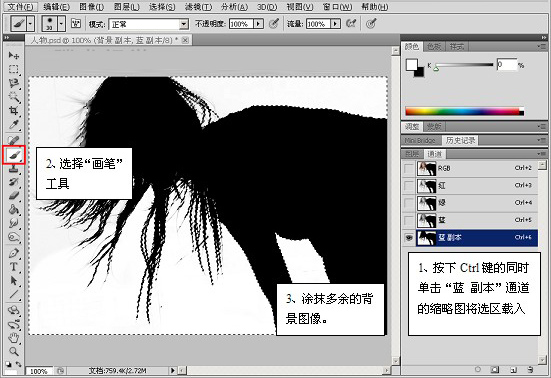Click the 不透明度 value field
The height and width of the screenshot is (378, 551).
pyautogui.click(x=241, y=24)
